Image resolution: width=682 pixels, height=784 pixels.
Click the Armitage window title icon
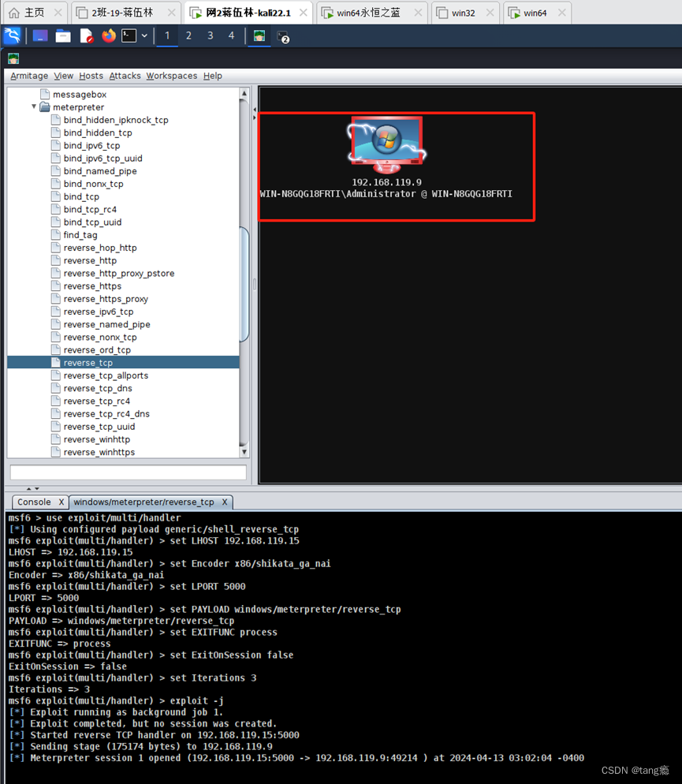coord(13,59)
